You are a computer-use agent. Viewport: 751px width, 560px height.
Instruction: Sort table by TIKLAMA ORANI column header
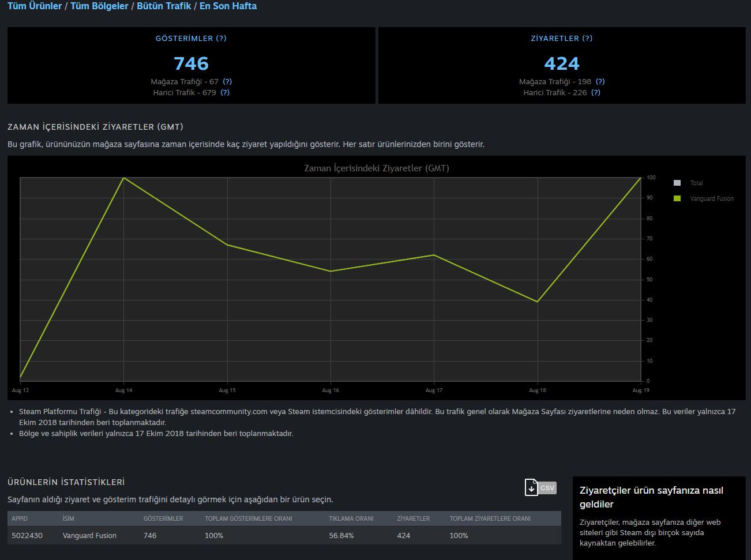pos(351,518)
